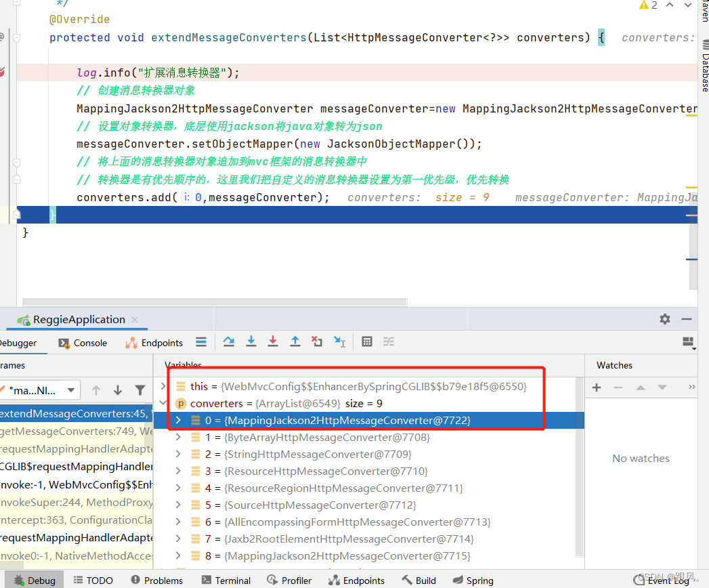709x588 pixels.
Task: Click the remove watch minus icon
Action: coord(618,387)
